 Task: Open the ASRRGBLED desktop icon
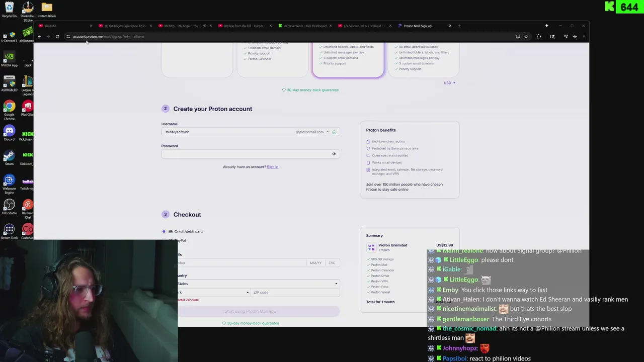point(9,84)
